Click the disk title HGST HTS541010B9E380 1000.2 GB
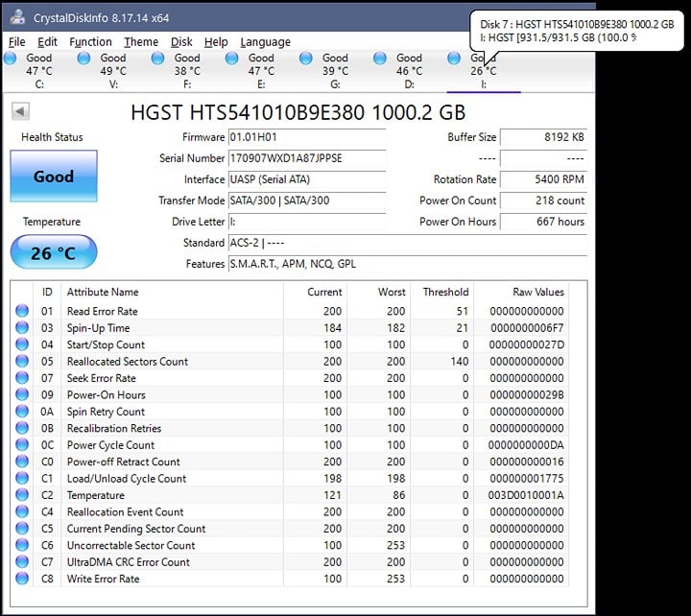Image resolution: width=691 pixels, height=616 pixels. point(298,112)
